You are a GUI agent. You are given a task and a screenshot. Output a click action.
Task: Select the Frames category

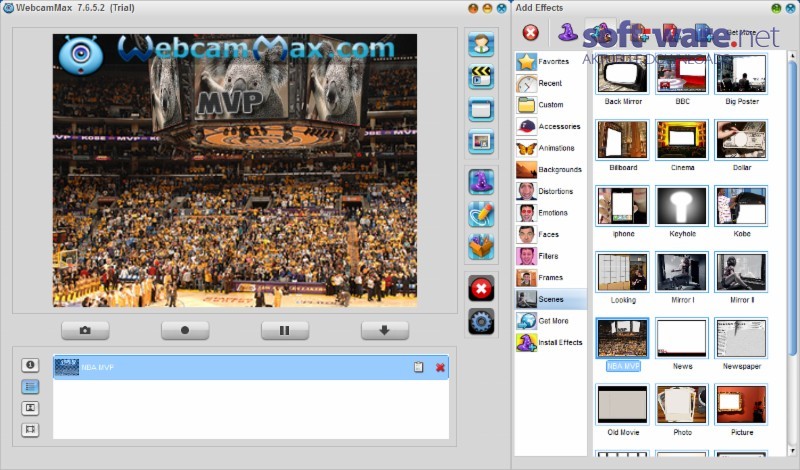click(x=551, y=278)
